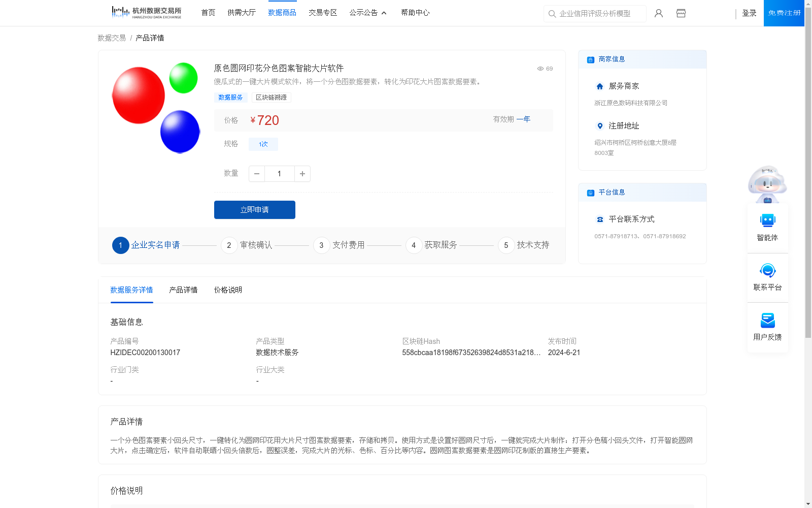Screen dimensions: 812x508
Task: Open 交易专区 navigation item
Action: pyautogui.click(x=323, y=13)
